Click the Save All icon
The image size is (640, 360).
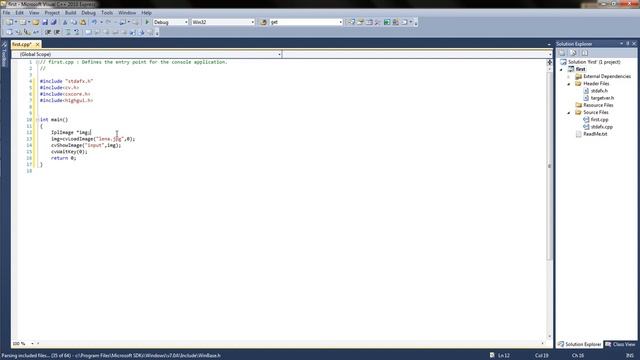click(x=53, y=22)
